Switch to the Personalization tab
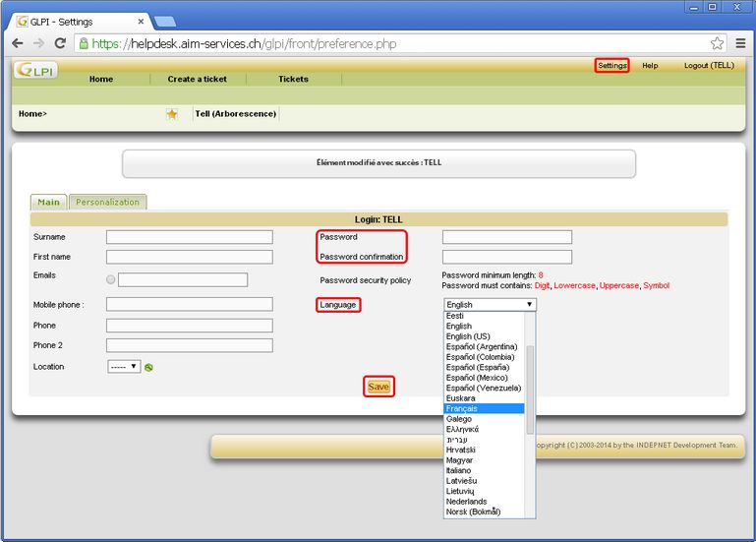This screenshot has height=542, width=756. pos(108,202)
